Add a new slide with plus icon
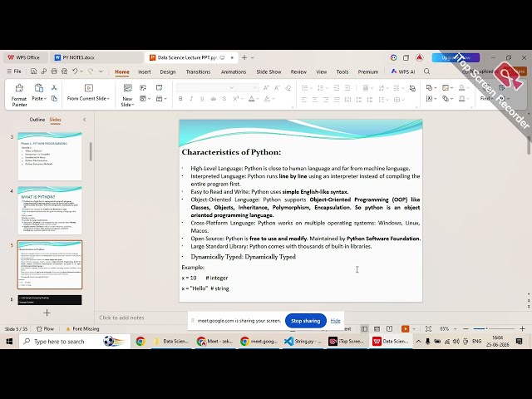The height and width of the screenshot is (399, 532). 47,313
